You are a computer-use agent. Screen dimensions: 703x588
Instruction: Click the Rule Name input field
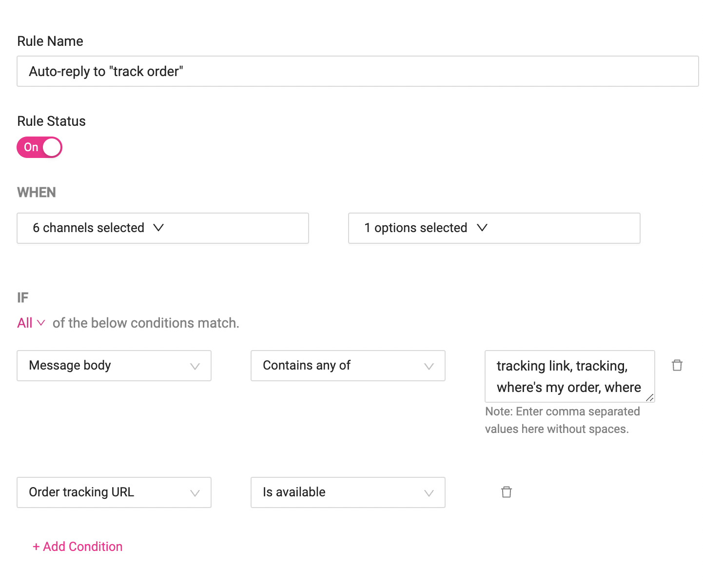[x=358, y=71]
